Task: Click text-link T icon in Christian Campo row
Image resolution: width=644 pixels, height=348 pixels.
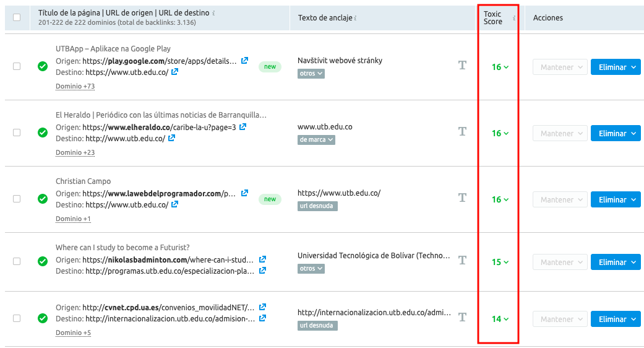Action: pyautogui.click(x=463, y=198)
